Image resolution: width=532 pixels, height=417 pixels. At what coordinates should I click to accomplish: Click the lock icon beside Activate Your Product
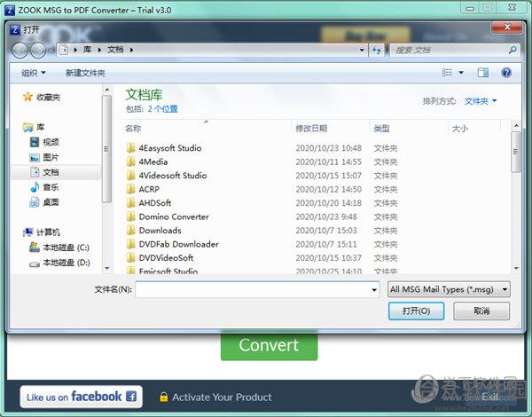(163, 397)
